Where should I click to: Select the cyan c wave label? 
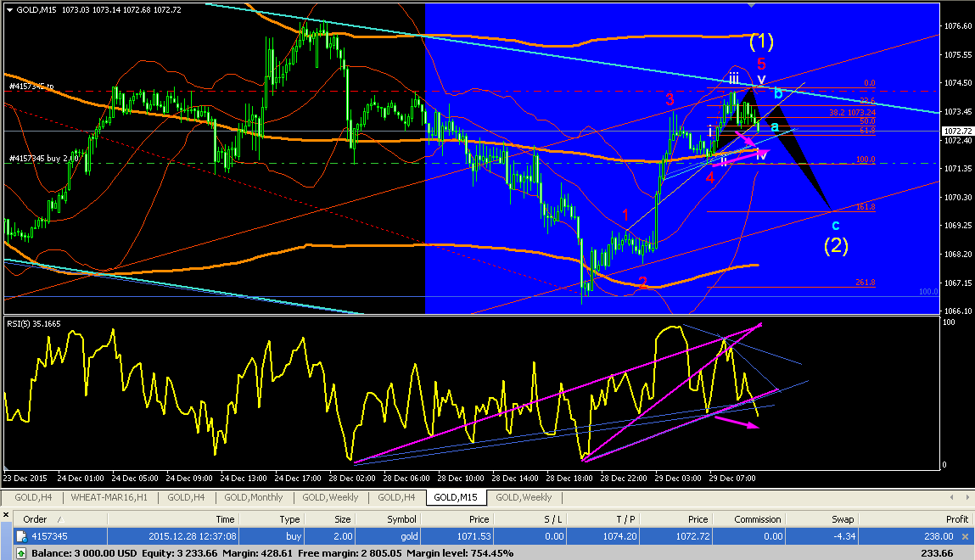click(x=836, y=225)
